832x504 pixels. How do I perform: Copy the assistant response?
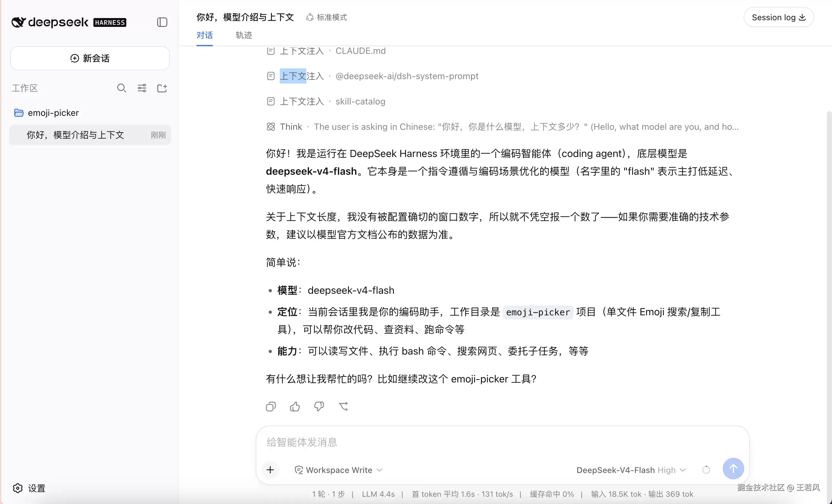271,406
